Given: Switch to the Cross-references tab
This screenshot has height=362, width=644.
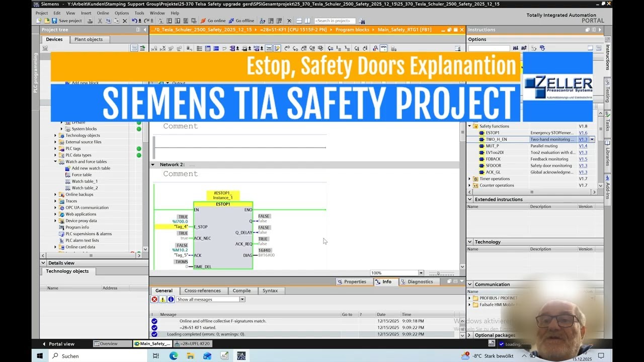Looking at the screenshot, I should pos(202,291).
